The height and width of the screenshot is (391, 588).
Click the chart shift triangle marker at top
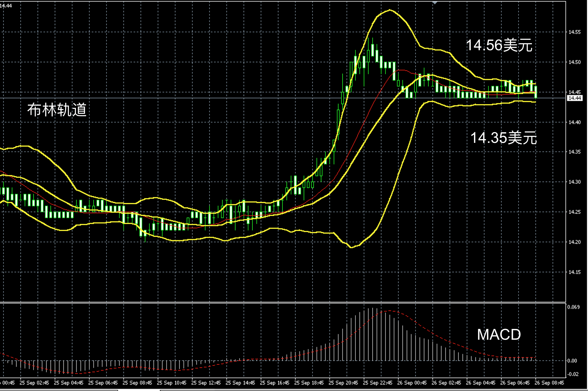[435, 3]
